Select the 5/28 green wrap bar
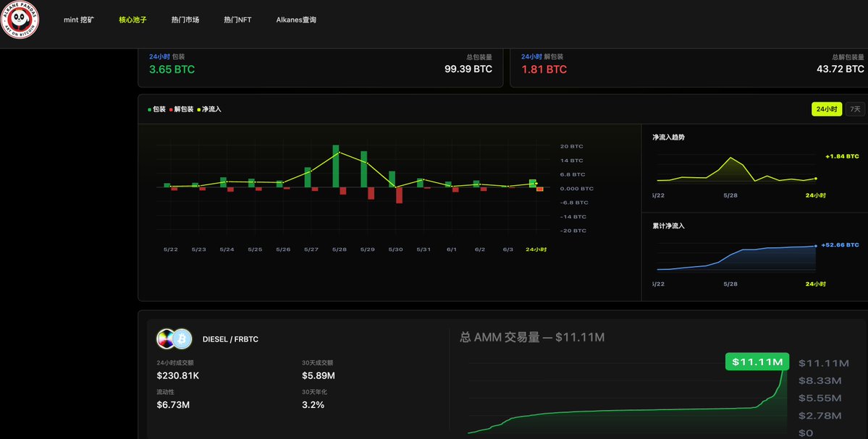The height and width of the screenshot is (439, 868). [x=335, y=166]
